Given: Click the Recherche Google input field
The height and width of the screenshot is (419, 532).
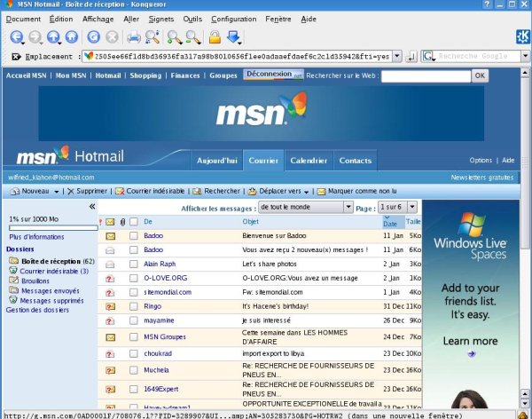Looking at the screenshot, I should pyautogui.click(x=479, y=56).
